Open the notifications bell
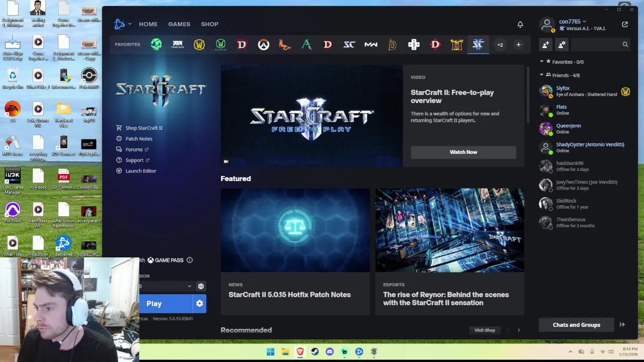This screenshot has width=644, height=362. [520, 24]
